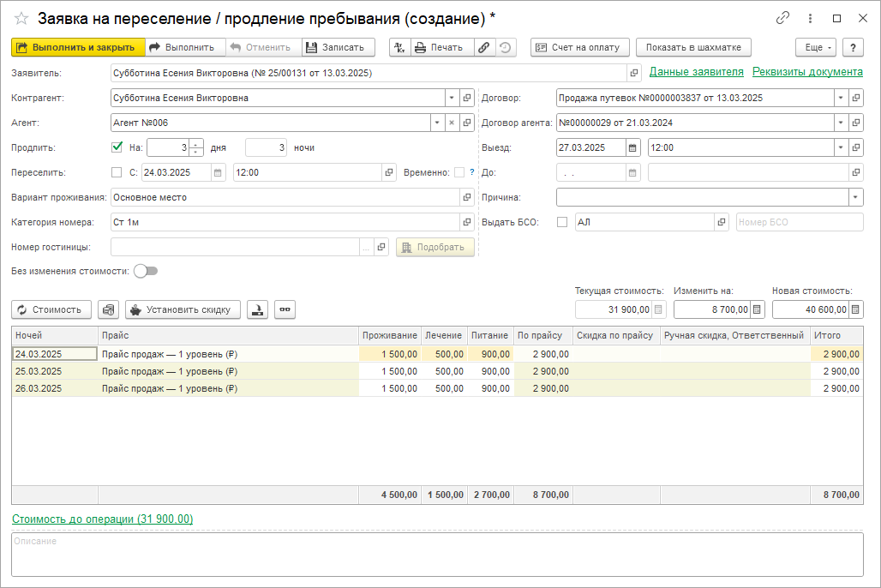This screenshot has height=588, width=881.
Task: Open the Еще menu
Action: (815, 47)
